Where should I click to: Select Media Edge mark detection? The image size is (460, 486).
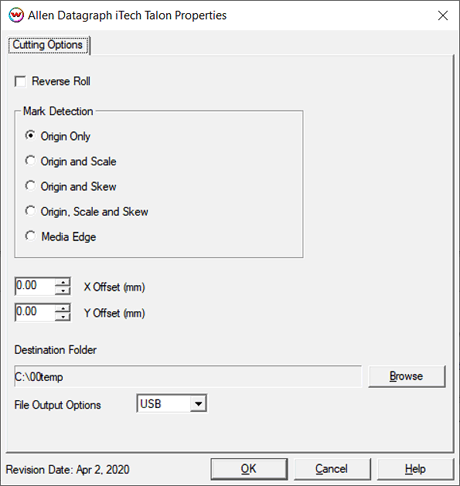click(x=30, y=236)
